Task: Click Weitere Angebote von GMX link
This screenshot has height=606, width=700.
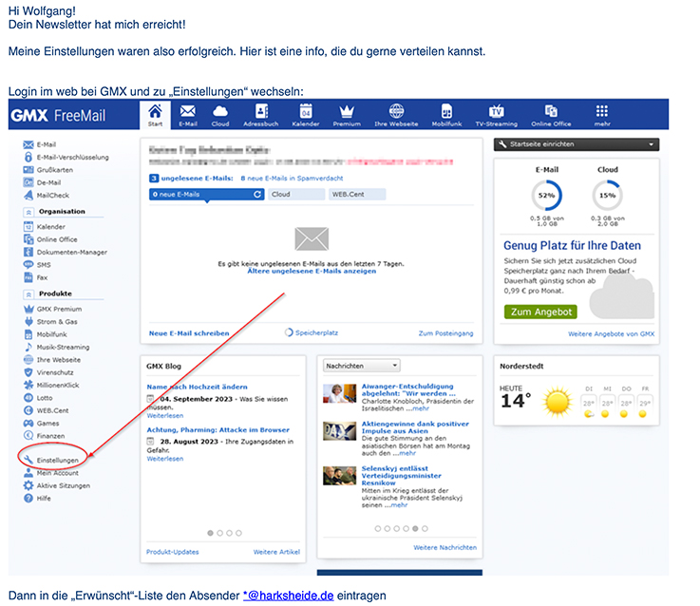Action: click(x=611, y=334)
